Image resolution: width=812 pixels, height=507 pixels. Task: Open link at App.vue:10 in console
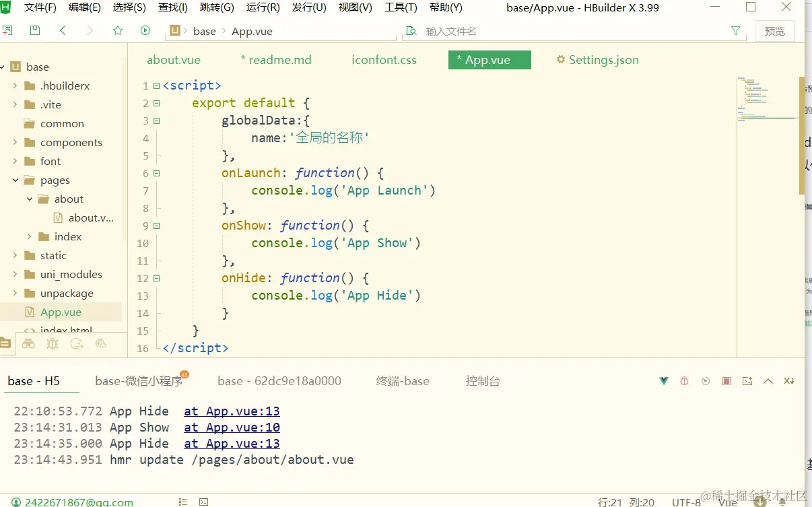[x=232, y=428]
